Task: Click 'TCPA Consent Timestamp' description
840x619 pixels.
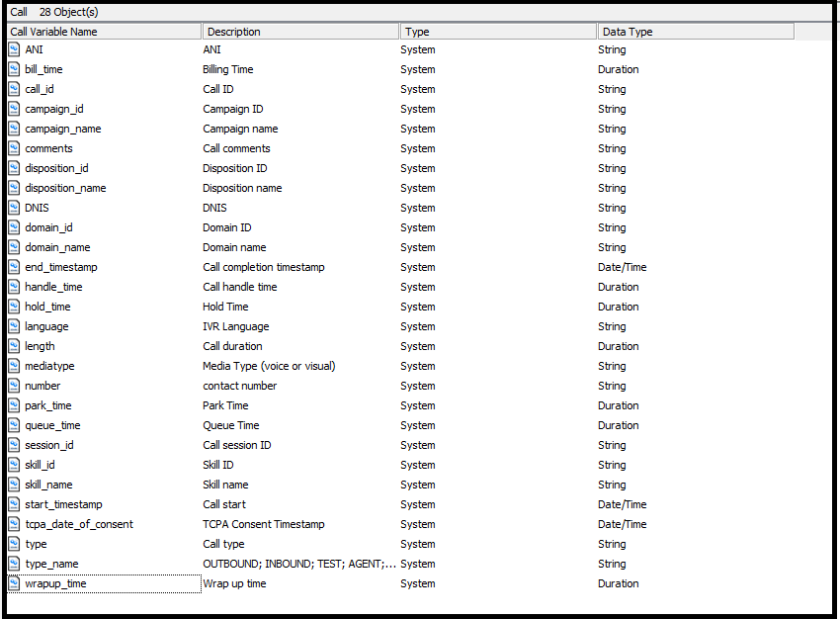Action: click(x=264, y=525)
